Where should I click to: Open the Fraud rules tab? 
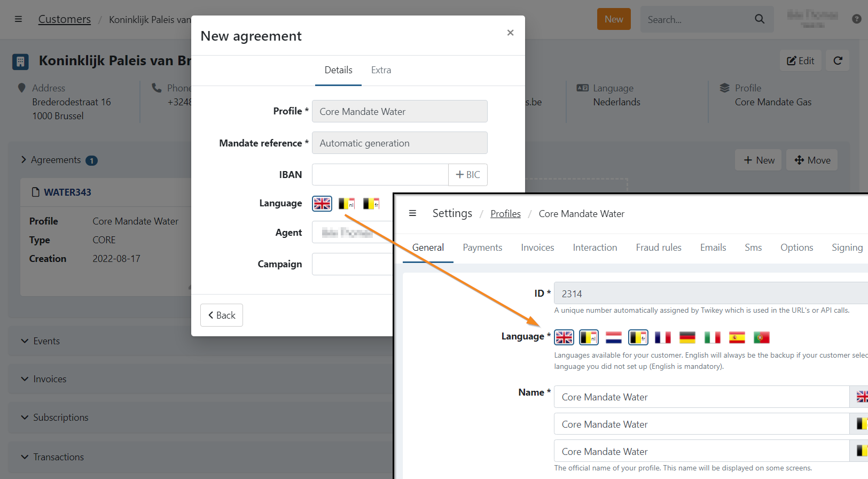[x=658, y=248]
